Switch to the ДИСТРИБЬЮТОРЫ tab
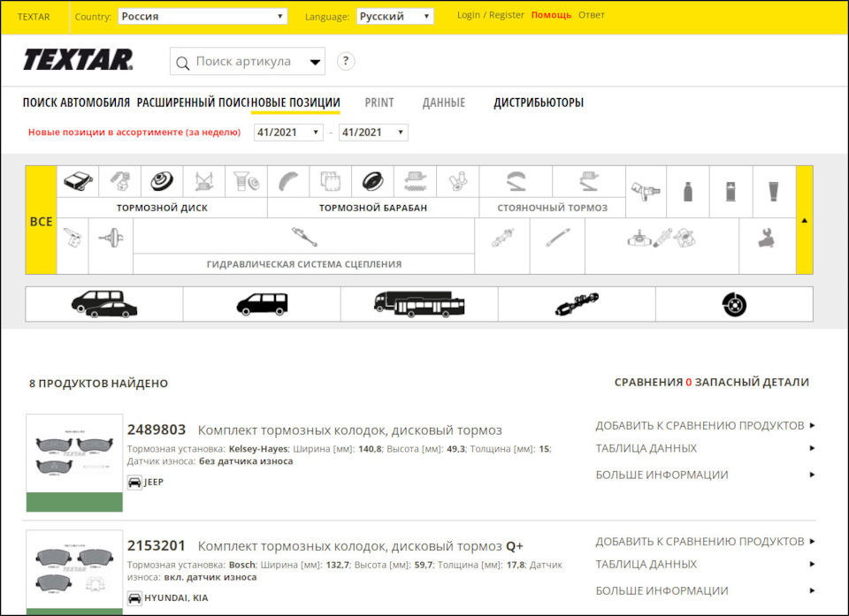This screenshot has height=616, width=849. [x=538, y=102]
